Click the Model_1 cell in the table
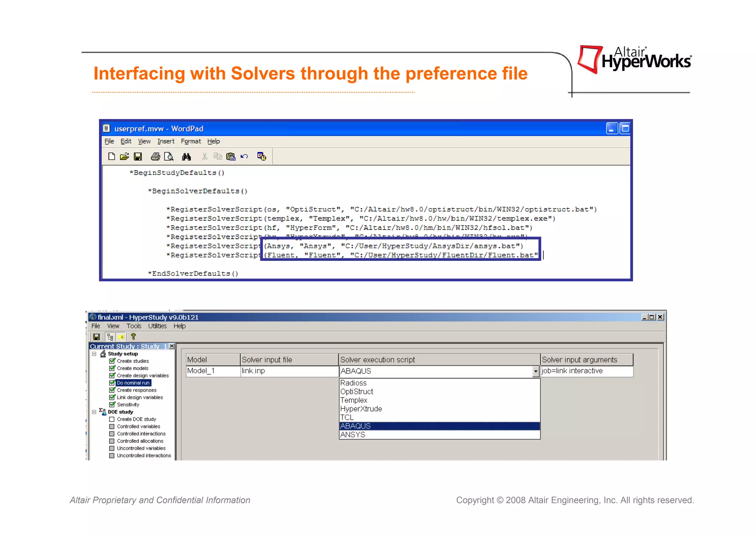The width and height of the screenshot is (756, 534). tap(213, 371)
